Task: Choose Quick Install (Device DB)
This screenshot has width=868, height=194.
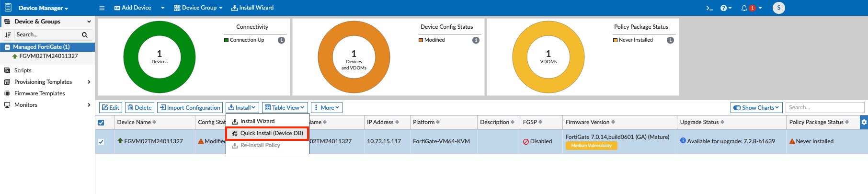Action: tap(267, 133)
